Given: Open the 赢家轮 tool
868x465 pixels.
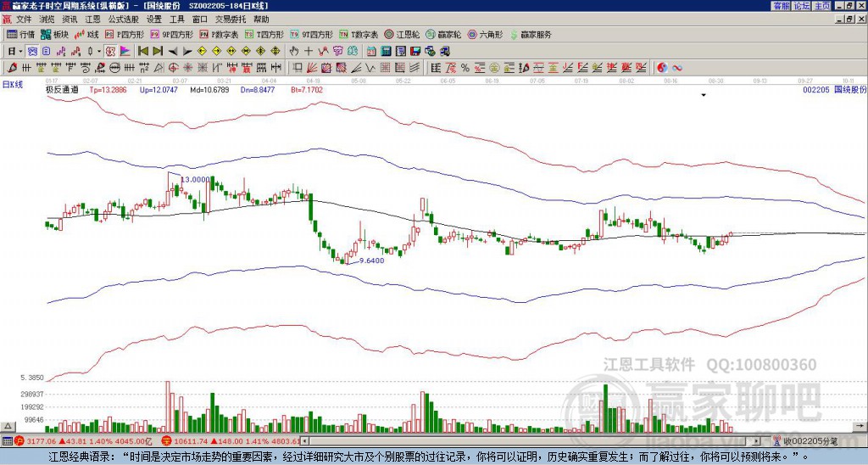Looking at the screenshot, I should point(443,34).
